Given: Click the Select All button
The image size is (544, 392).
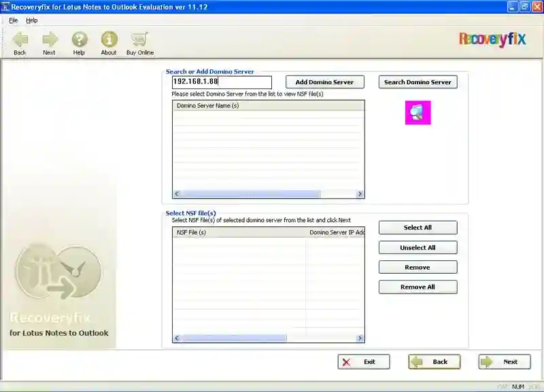Looking at the screenshot, I should pyautogui.click(x=418, y=228).
